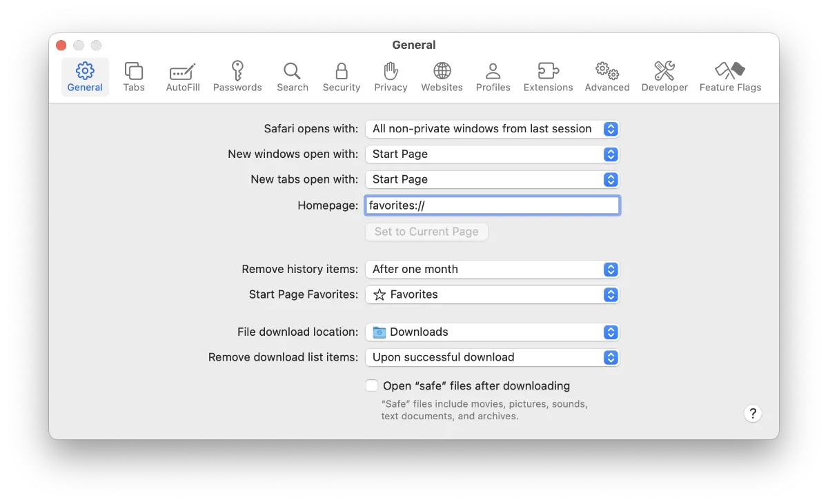Click the Set to Current Page button
This screenshot has width=828, height=504.
tap(426, 232)
